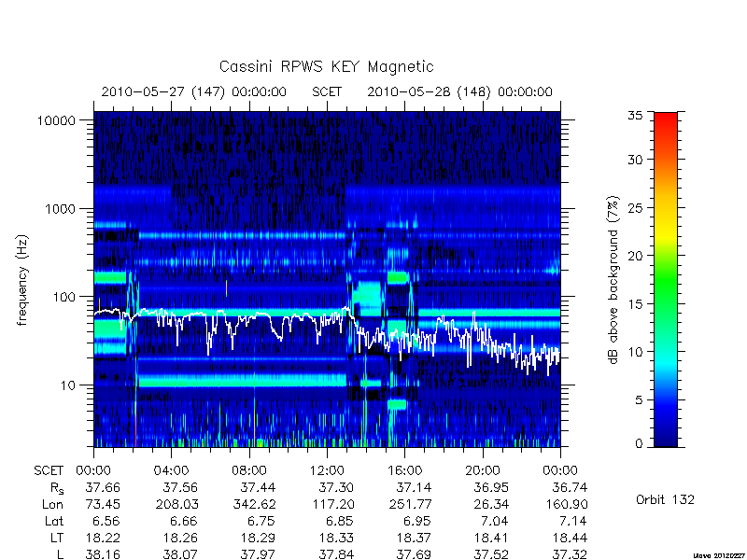Click the Rs value 36.74
This screenshot has width=747, height=560.
tap(570, 488)
